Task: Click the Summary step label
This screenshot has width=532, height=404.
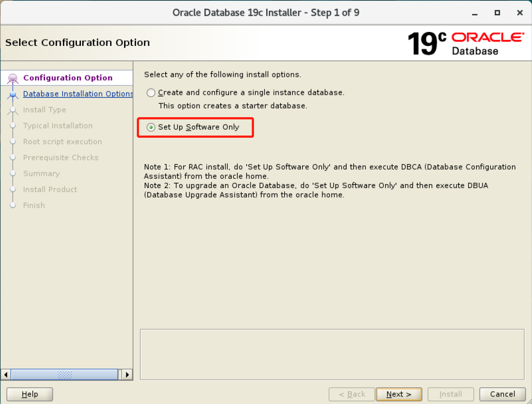Action: click(42, 174)
